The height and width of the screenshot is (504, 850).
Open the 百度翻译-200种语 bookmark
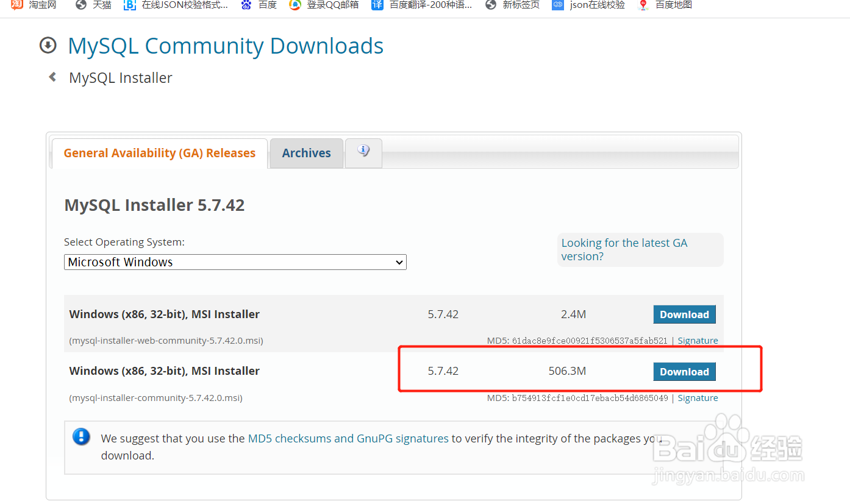pos(422,5)
